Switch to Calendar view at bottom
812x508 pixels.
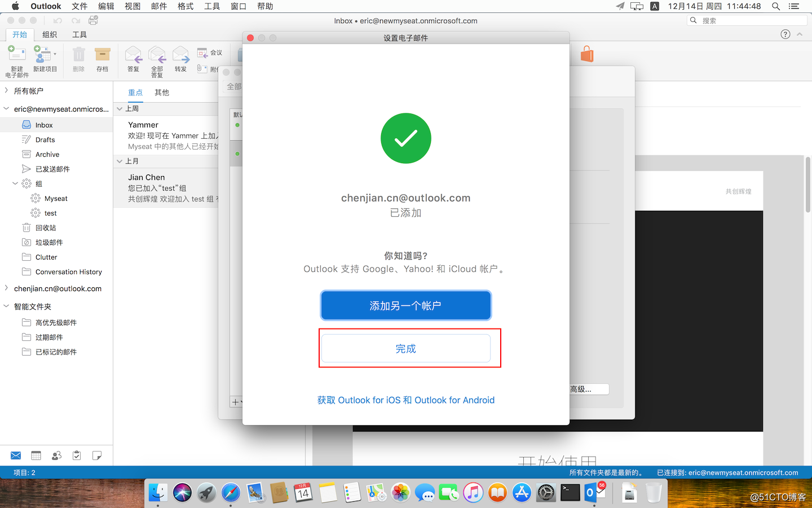pos(36,456)
